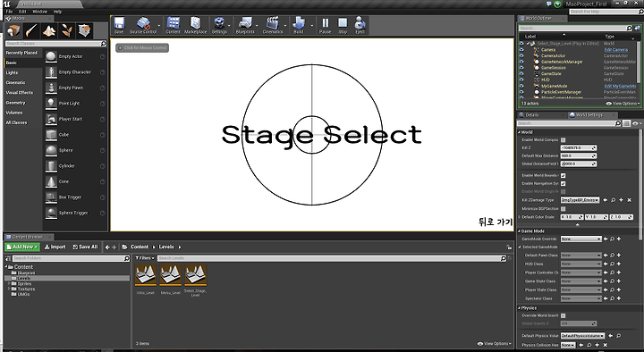644x352 pixels.
Task: Open the Filters dropdown in Content Browser
Action: pos(145,258)
